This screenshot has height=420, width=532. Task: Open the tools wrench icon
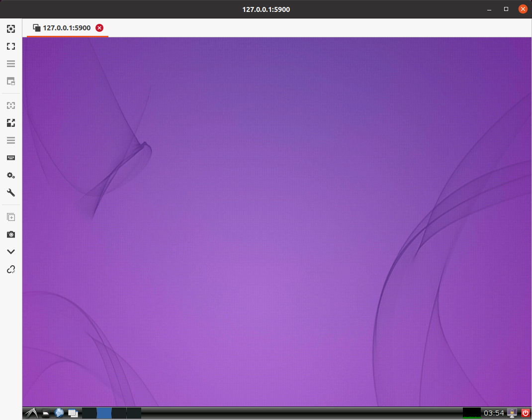click(10, 193)
